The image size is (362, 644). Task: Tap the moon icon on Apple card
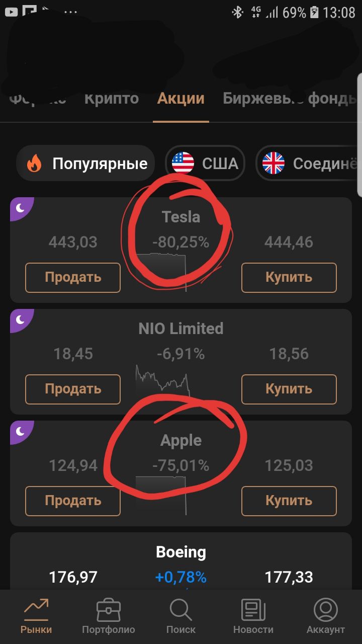(20, 431)
